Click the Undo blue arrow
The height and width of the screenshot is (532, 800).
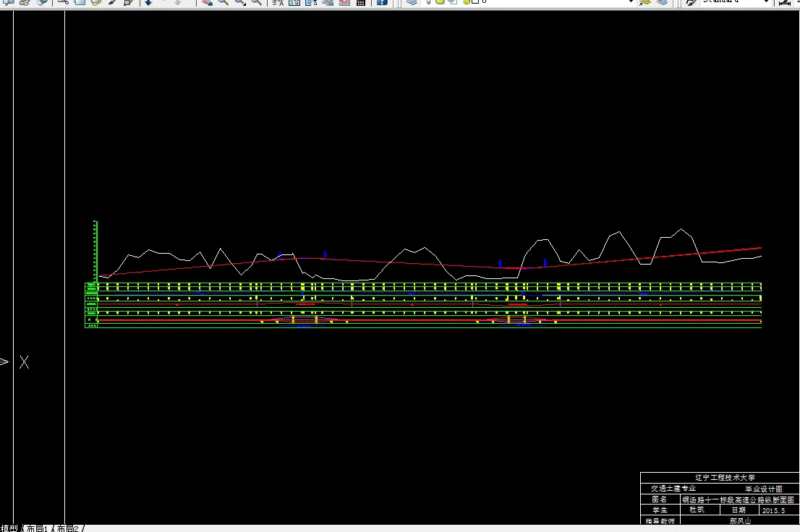(148, 2)
